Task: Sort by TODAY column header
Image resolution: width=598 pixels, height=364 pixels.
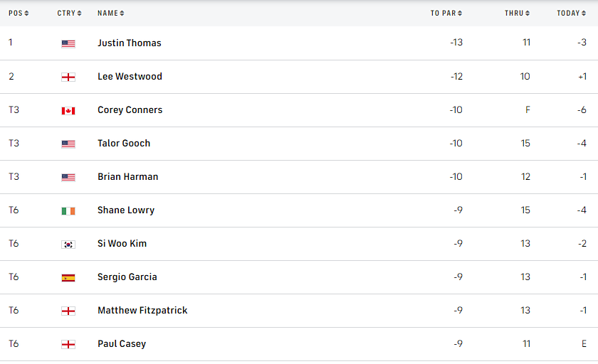Action: (x=572, y=14)
